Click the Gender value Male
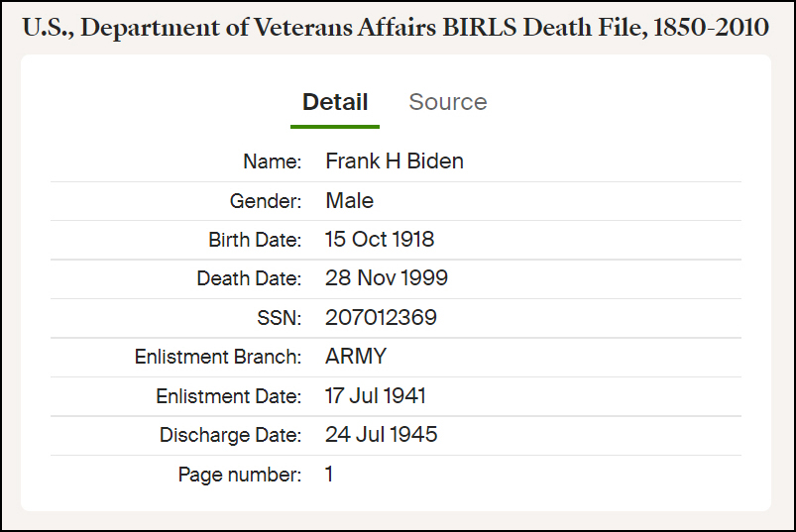 [349, 201]
